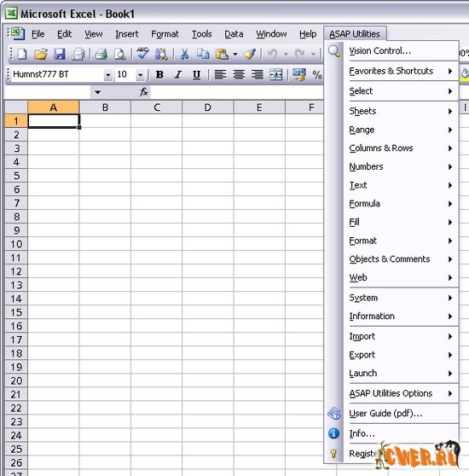The image size is (469, 476).
Task: Align text left
Action: point(220,74)
